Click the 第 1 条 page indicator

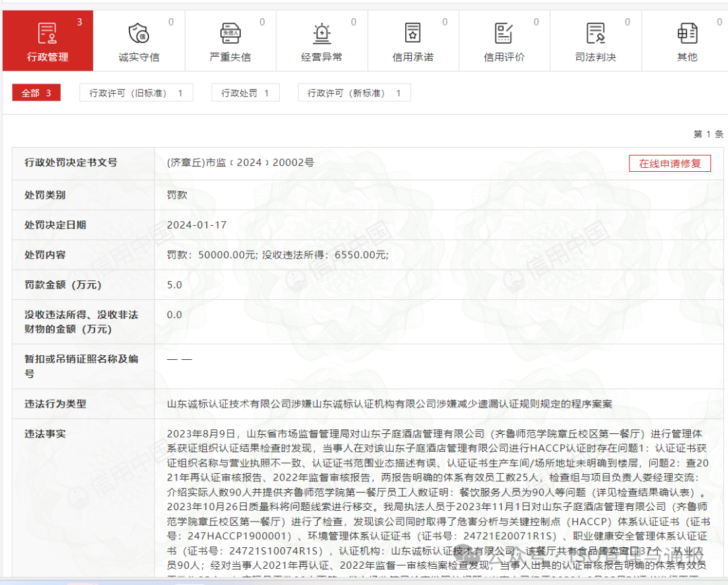[x=708, y=133]
